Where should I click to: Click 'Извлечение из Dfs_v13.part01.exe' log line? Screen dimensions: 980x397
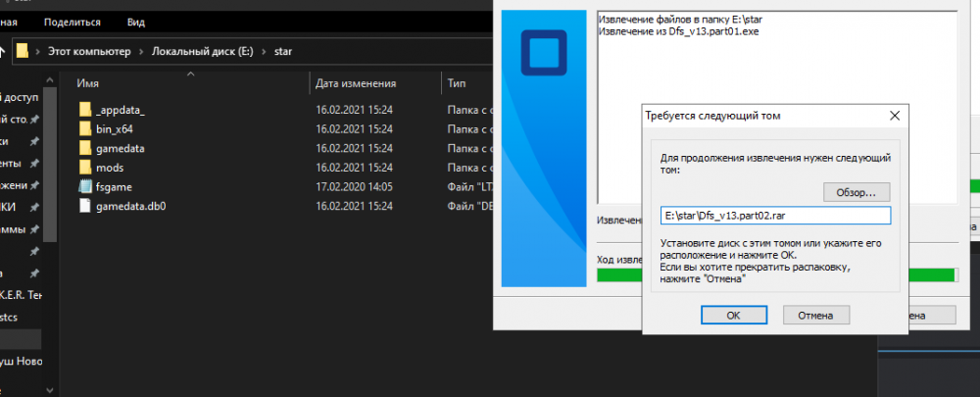[x=679, y=30]
